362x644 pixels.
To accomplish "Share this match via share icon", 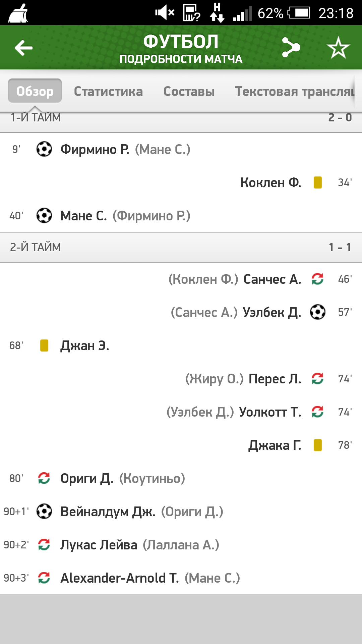I will 291,47.
